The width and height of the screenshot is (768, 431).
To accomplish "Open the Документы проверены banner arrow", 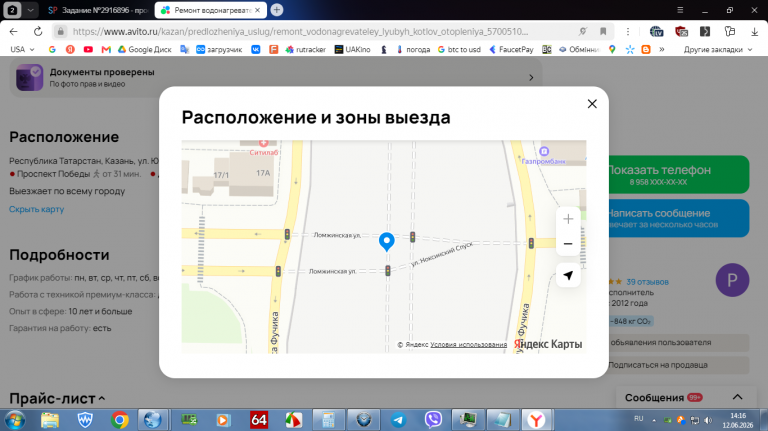I will tap(531, 77).
